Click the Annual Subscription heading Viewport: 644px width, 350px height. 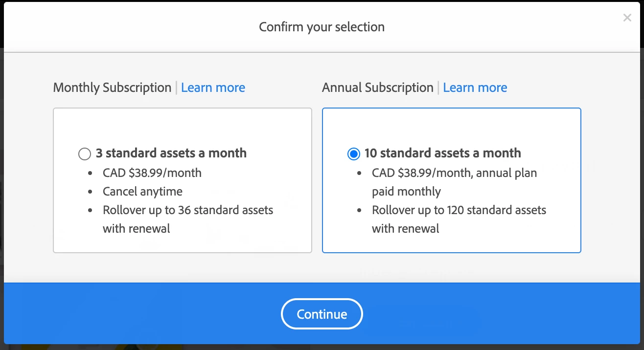click(377, 87)
